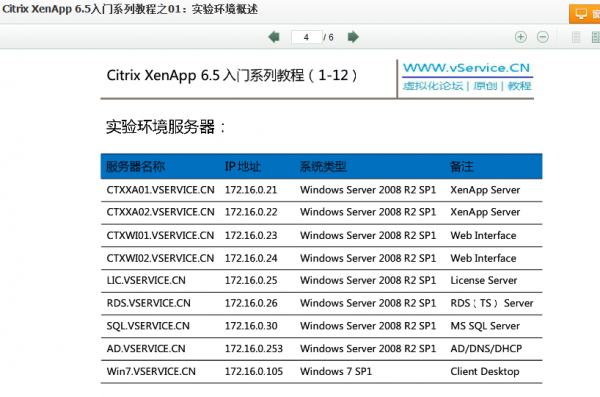The image size is (600, 397).
Task: Click IP address 172.16.0.21
Action: click(251, 190)
